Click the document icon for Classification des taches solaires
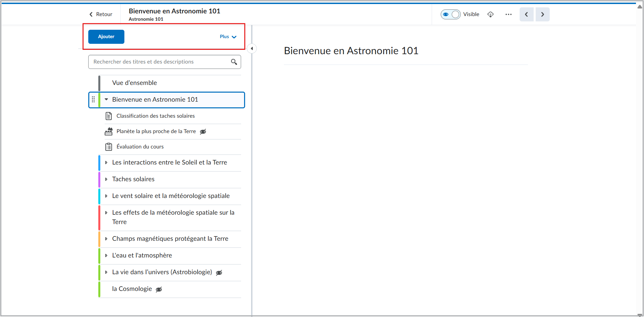Screen dimensions: 644x317 pyautogui.click(x=109, y=116)
